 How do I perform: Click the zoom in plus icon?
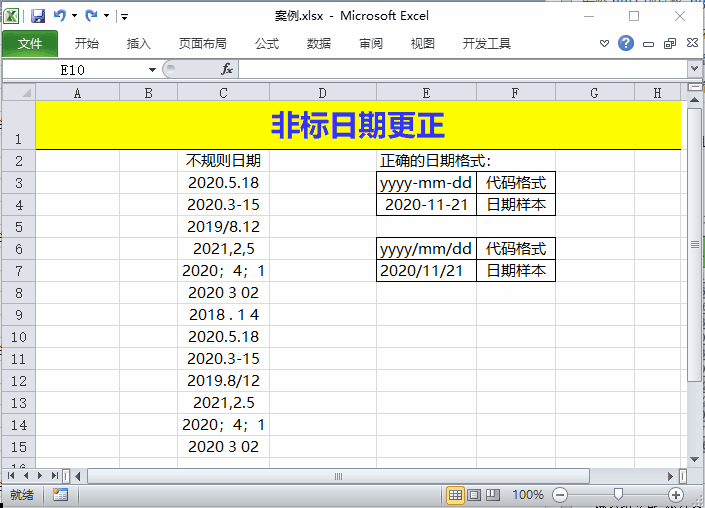(676, 495)
